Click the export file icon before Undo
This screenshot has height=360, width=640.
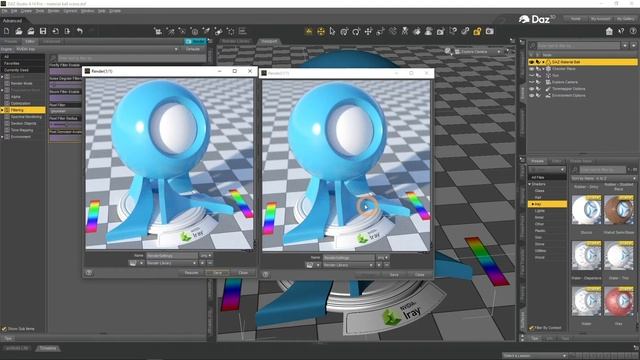(67, 31)
